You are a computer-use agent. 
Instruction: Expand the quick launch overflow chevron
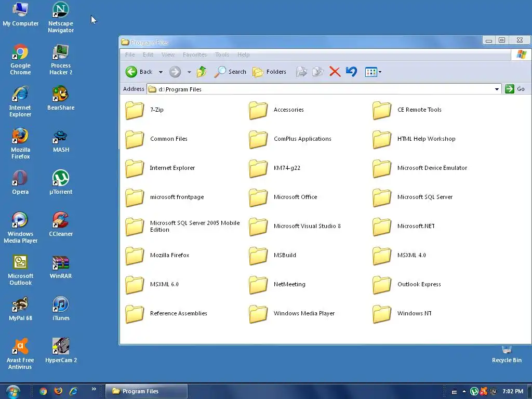pos(94,389)
